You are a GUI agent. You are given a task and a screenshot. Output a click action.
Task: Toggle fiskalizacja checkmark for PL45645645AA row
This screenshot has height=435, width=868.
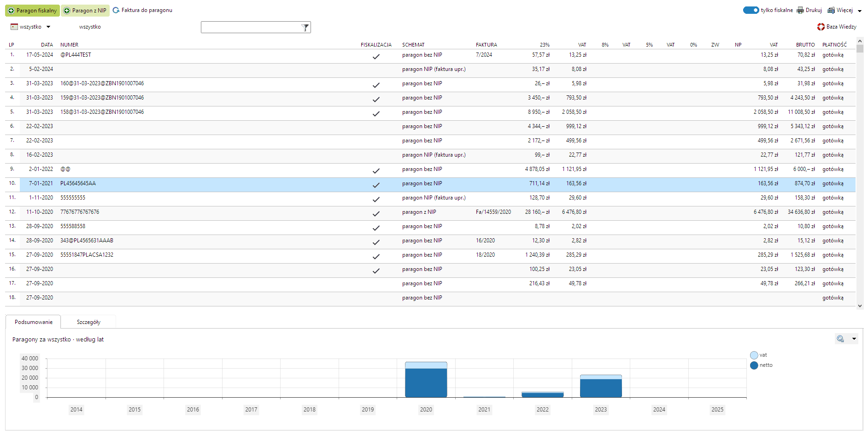tap(376, 185)
